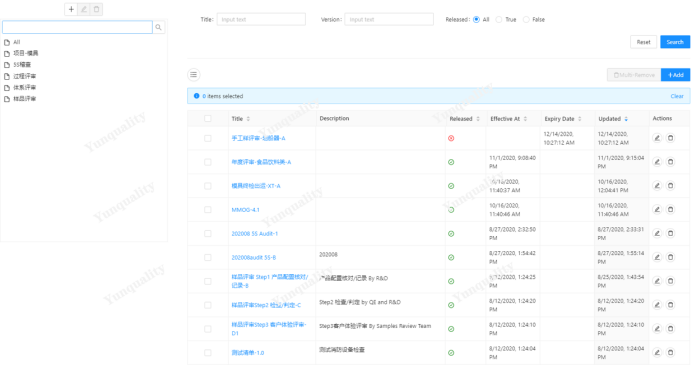
Task: Delete the Step2 row
Action: (x=670, y=305)
